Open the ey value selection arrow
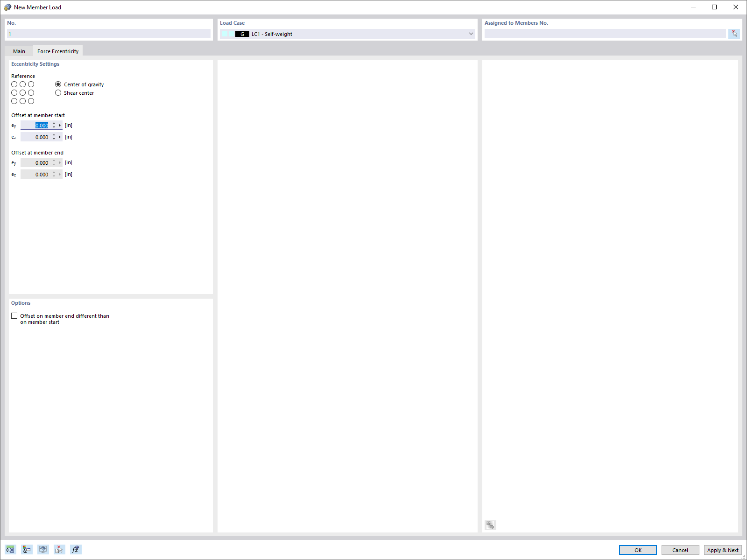747x560 pixels. [60, 125]
